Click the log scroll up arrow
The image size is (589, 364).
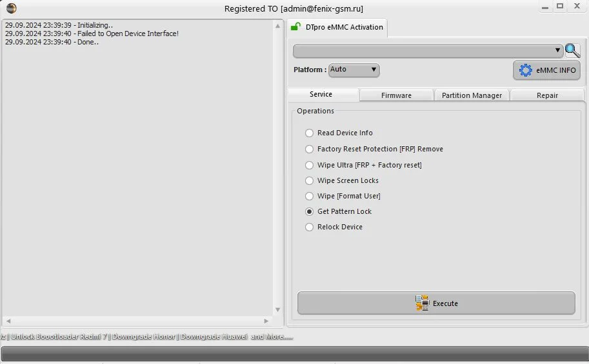click(x=277, y=26)
